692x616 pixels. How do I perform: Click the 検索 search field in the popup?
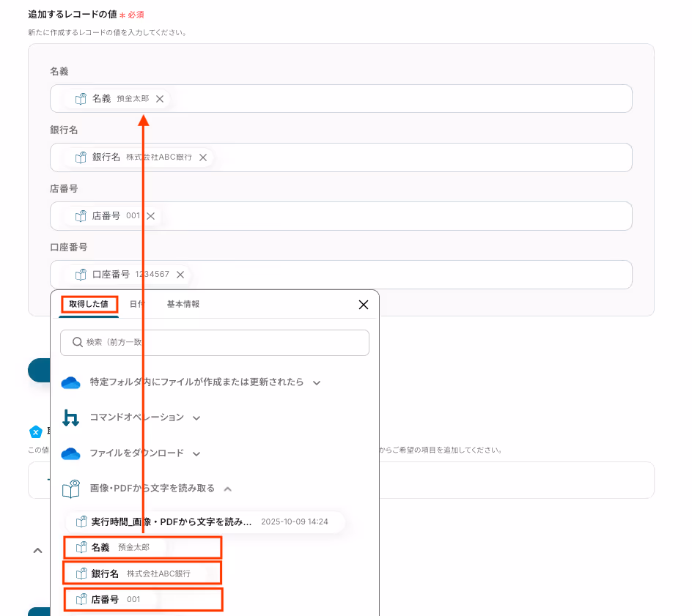click(215, 343)
